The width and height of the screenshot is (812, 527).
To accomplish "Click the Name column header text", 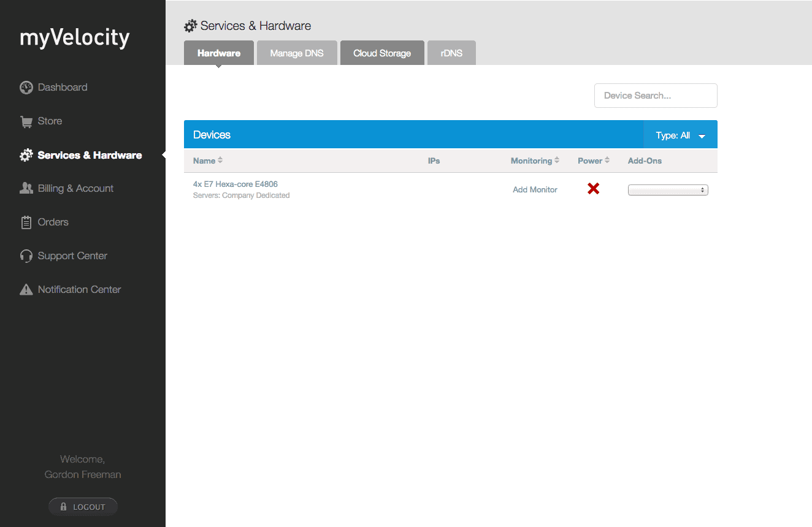I will point(204,161).
